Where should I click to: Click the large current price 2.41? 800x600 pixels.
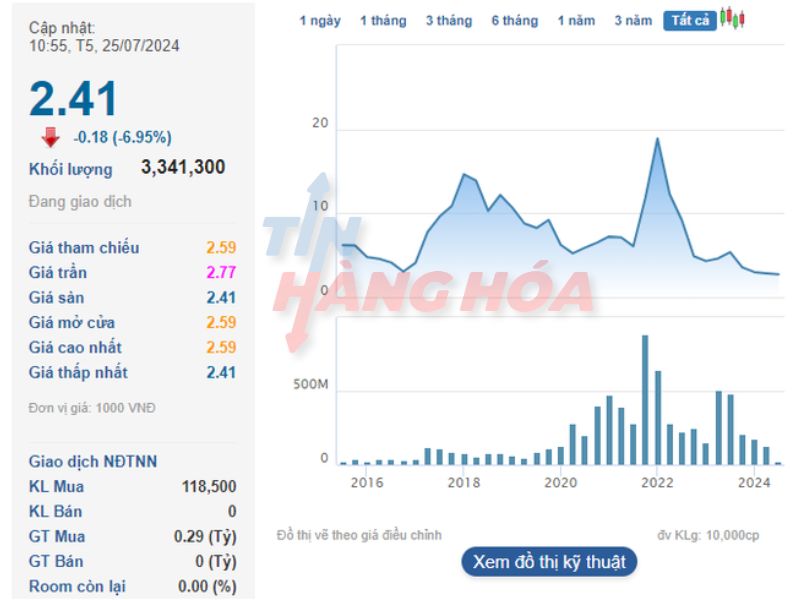[x=74, y=99]
